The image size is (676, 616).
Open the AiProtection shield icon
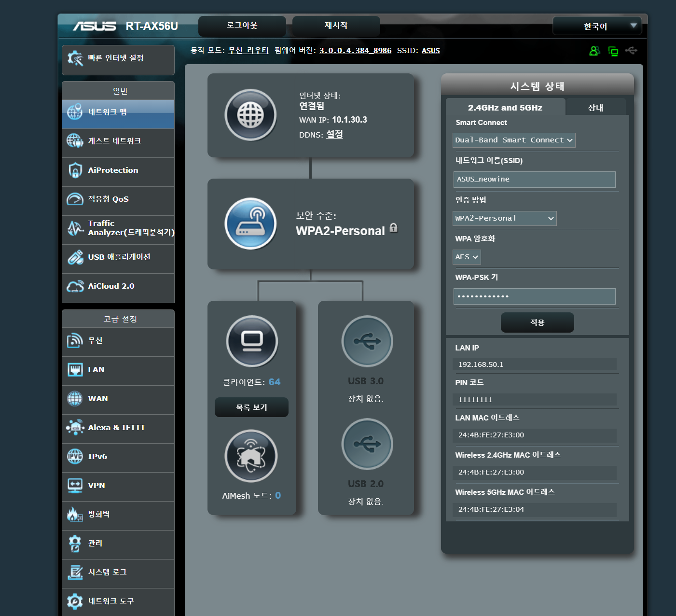pyautogui.click(x=75, y=170)
